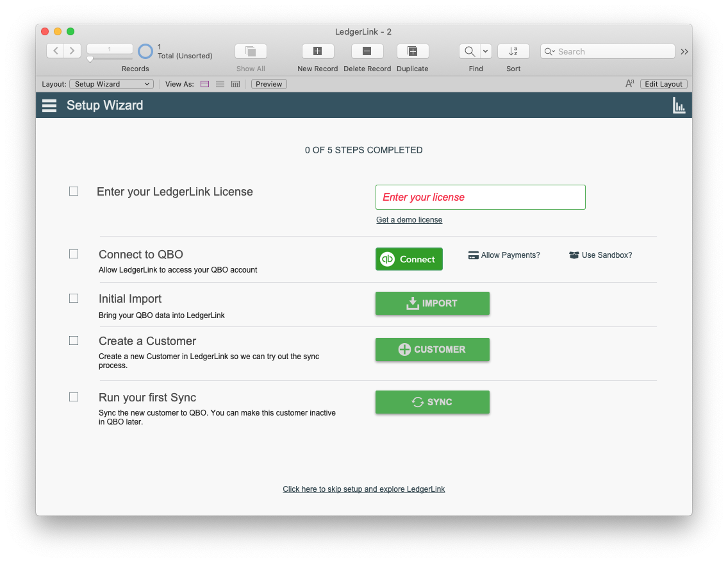Click the Preview button
This screenshot has height=563, width=728.
point(269,84)
